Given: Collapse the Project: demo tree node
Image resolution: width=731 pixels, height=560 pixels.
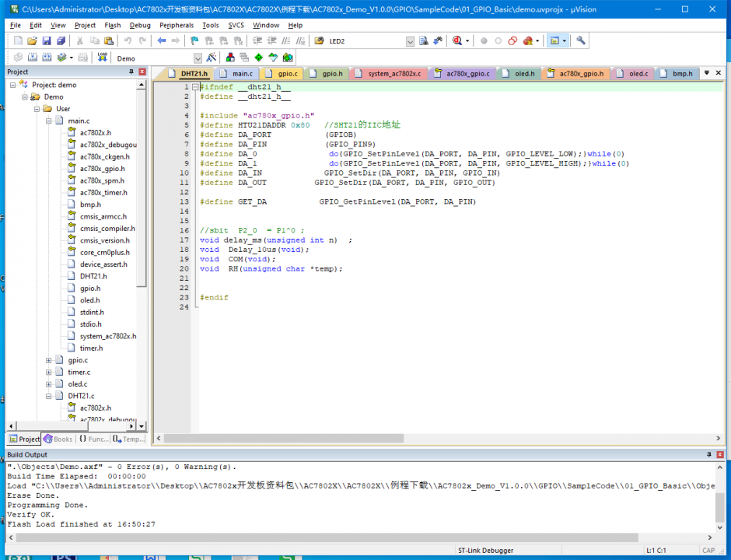Looking at the screenshot, I should 12,85.
